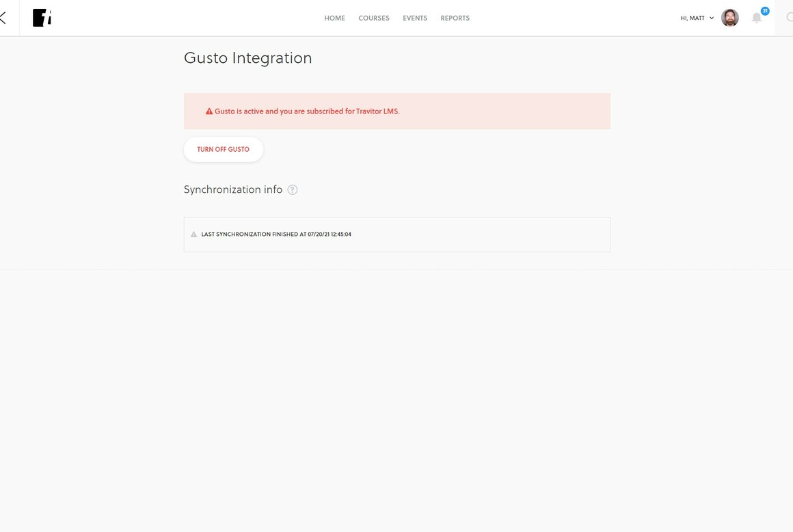Click the search magnifier icon
Image resolution: width=793 pixels, height=532 pixels.
point(790,18)
